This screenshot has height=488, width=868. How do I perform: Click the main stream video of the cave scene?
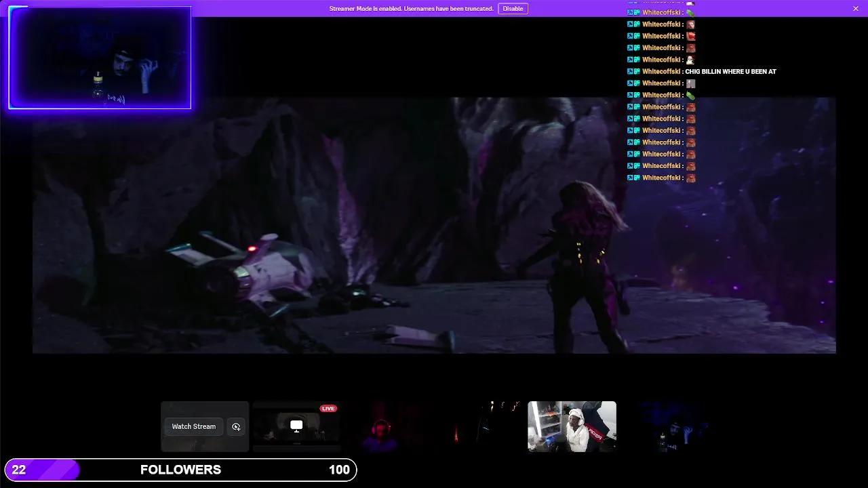coord(434,225)
